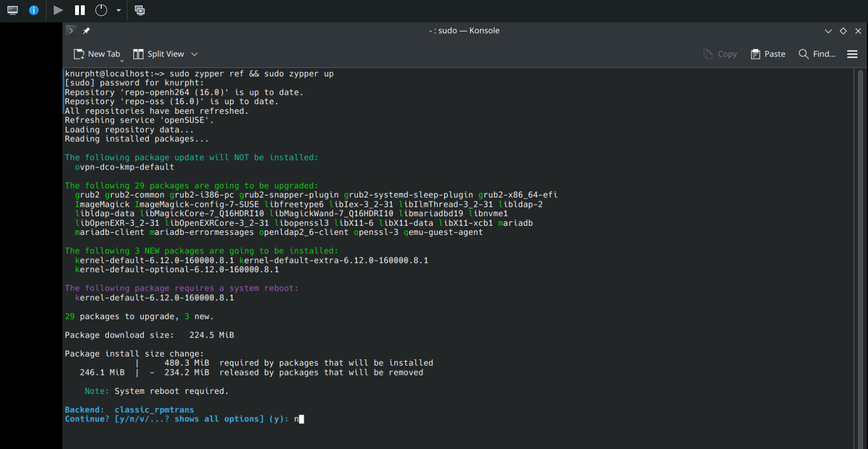Click the Paste button in the toolbar
This screenshot has height=449, width=868.
tap(768, 54)
